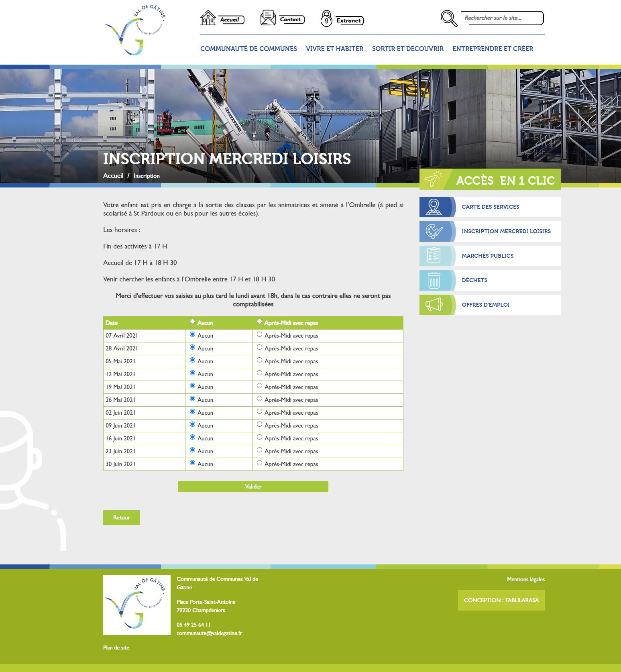Viewport: 621px width, 672px height.
Task: Click the house icon for Accueil
Action: [x=208, y=18]
